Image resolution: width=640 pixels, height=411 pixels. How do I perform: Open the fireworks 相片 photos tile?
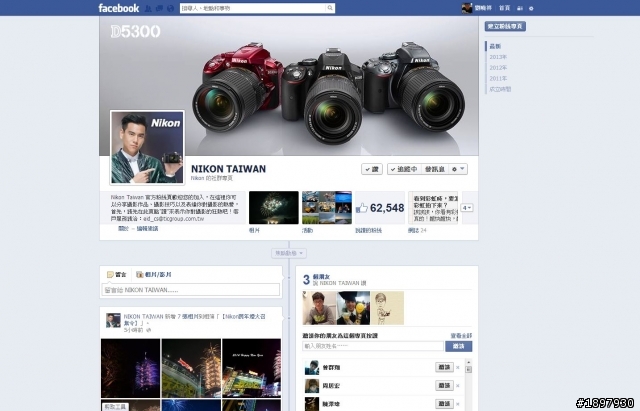point(273,207)
